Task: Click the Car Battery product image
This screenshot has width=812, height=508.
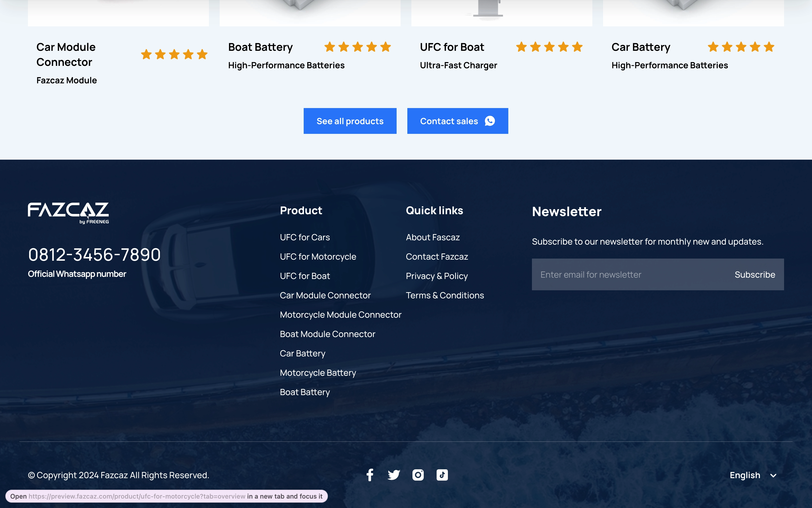Action: pos(693,13)
